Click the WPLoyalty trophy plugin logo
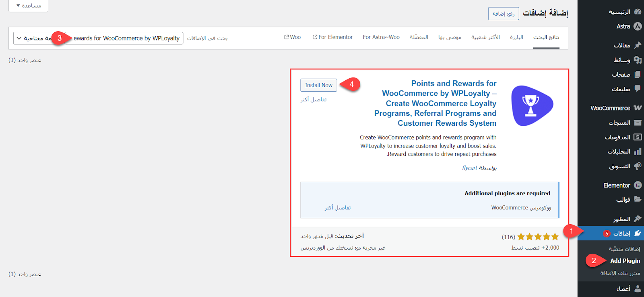The image size is (644, 297). pyautogui.click(x=532, y=106)
